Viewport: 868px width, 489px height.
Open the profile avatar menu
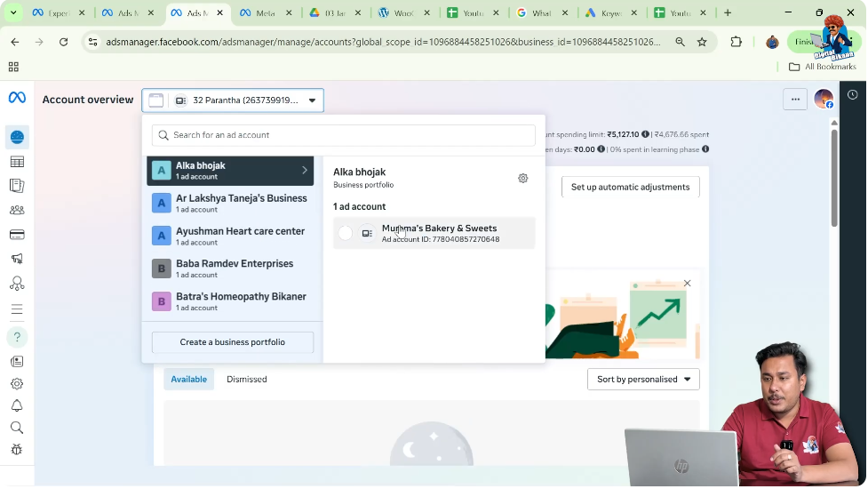coord(824,99)
